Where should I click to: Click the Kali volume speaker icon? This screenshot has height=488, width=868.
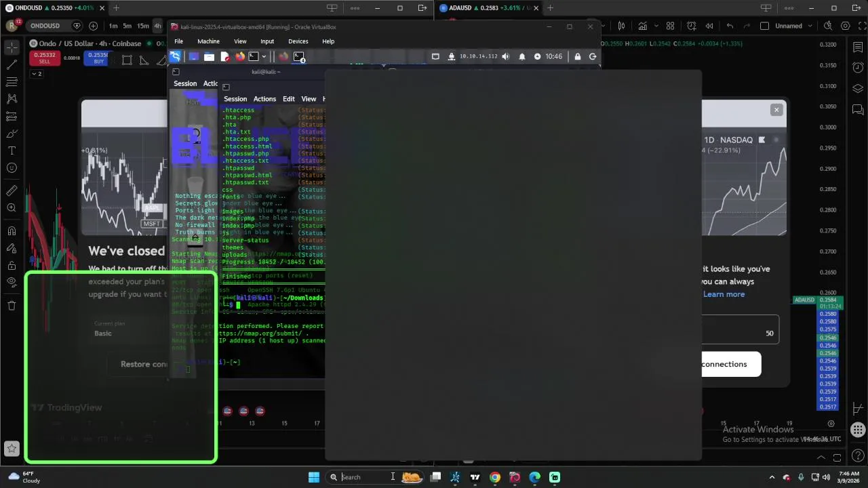pos(505,57)
